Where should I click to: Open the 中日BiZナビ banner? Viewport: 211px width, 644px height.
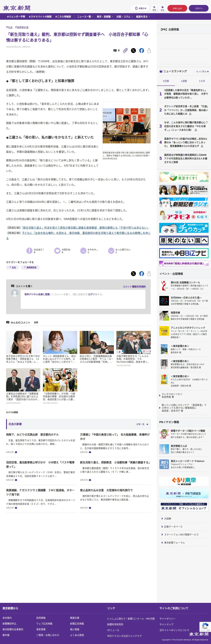[184, 253]
